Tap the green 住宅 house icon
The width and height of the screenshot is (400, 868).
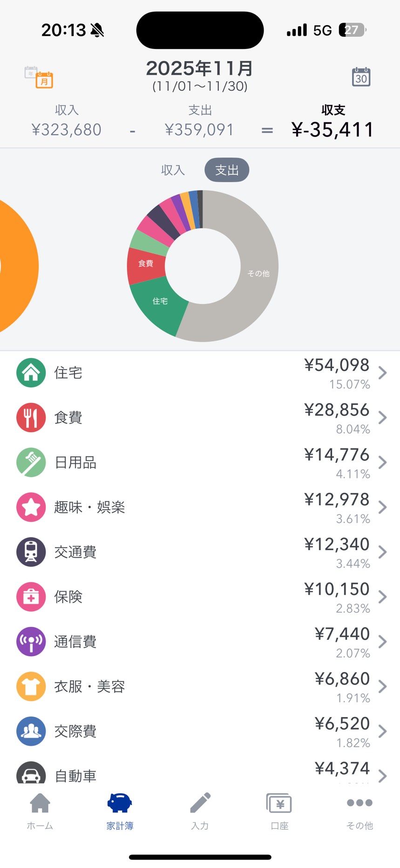tap(31, 372)
